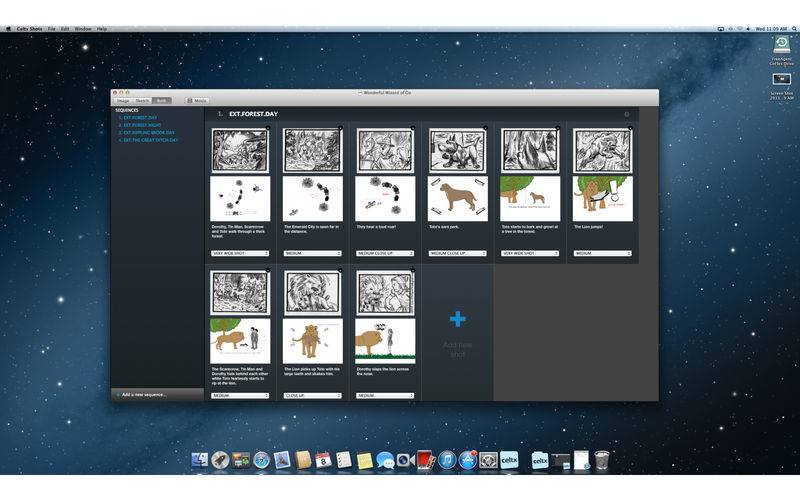Open sequence 3 EXT.RIPPLING BROOK.DAY
This screenshot has height=500, width=800.
146,133
